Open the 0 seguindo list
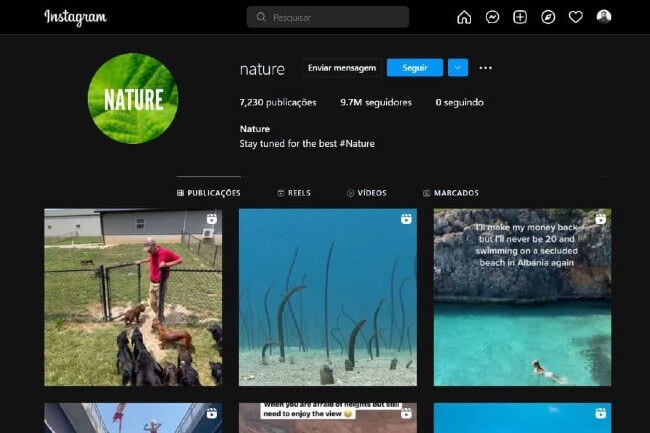Image resolution: width=650 pixels, height=433 pixels. point(459,102)
